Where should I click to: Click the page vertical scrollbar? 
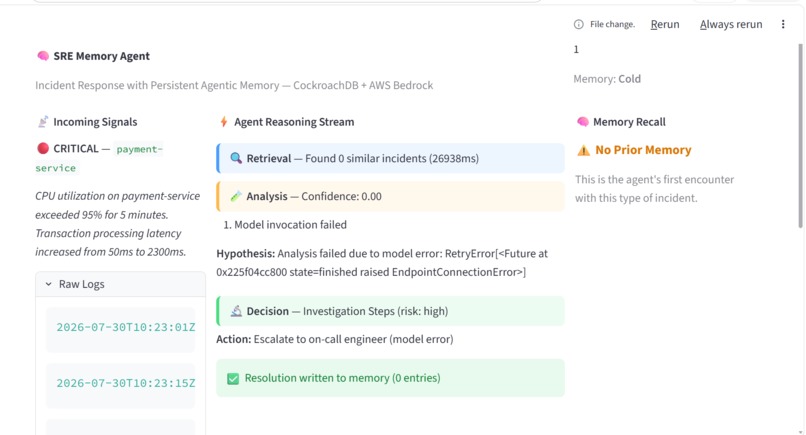click(800, 135)
